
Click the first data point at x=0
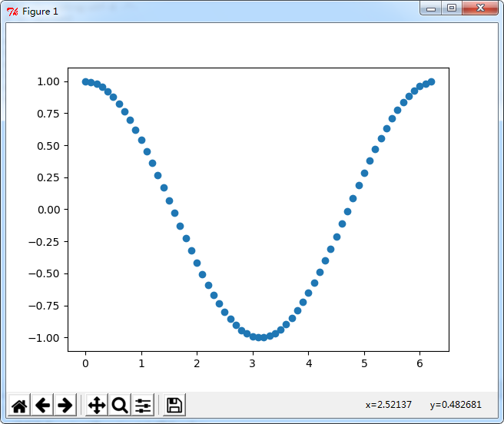(85, 81)
